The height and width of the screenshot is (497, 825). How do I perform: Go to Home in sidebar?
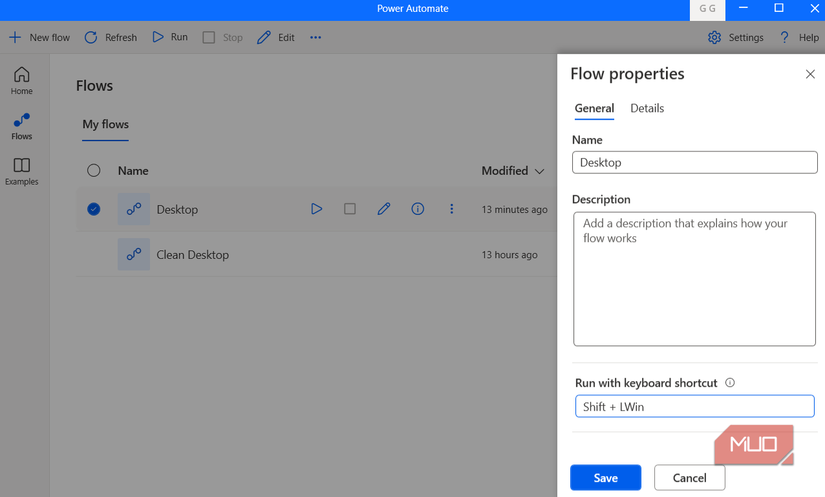pyautogui.click(x=22, y=80)
